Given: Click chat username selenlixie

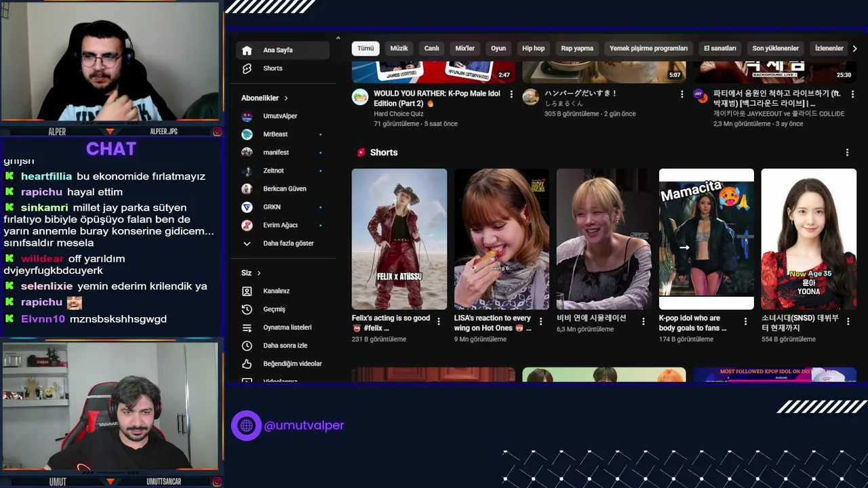Looking at the screenshot, I should pos(47,287).
